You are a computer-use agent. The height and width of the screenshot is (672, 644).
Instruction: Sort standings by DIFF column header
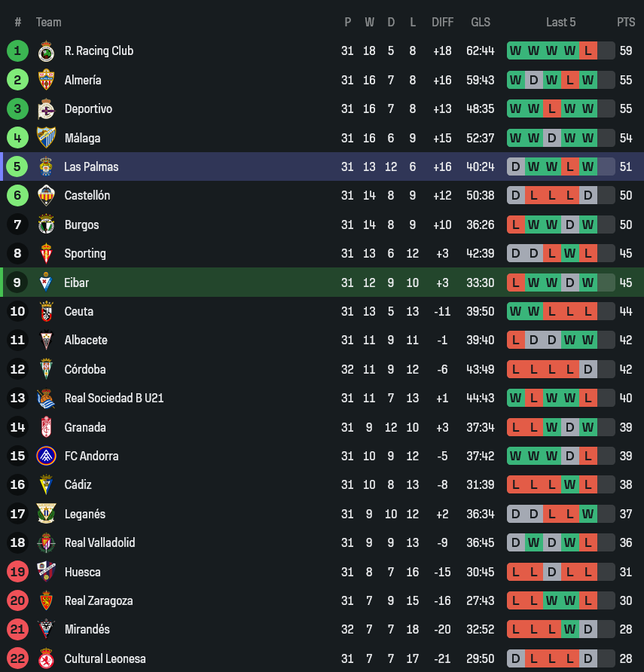coord(442,22)
